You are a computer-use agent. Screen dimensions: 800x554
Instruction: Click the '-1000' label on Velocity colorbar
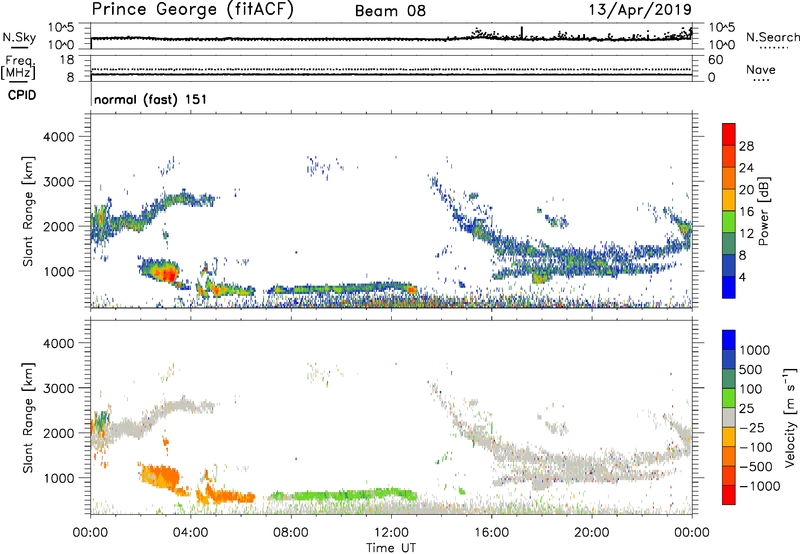[759, 486]
